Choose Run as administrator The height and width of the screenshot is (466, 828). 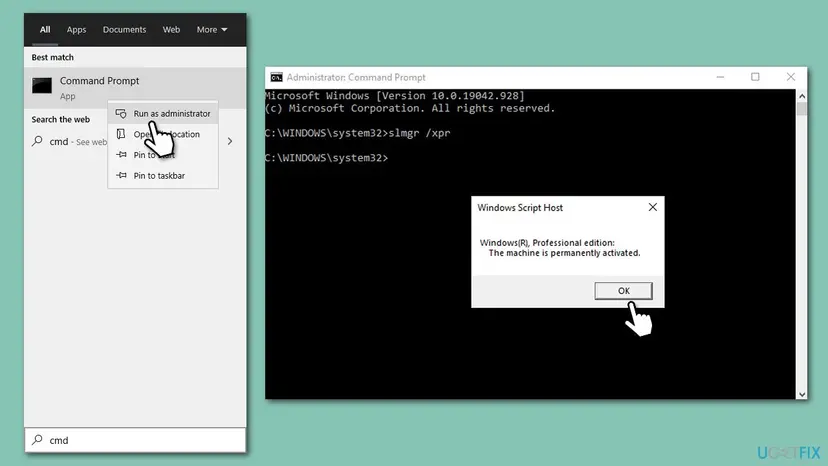[x=163, y=114]
